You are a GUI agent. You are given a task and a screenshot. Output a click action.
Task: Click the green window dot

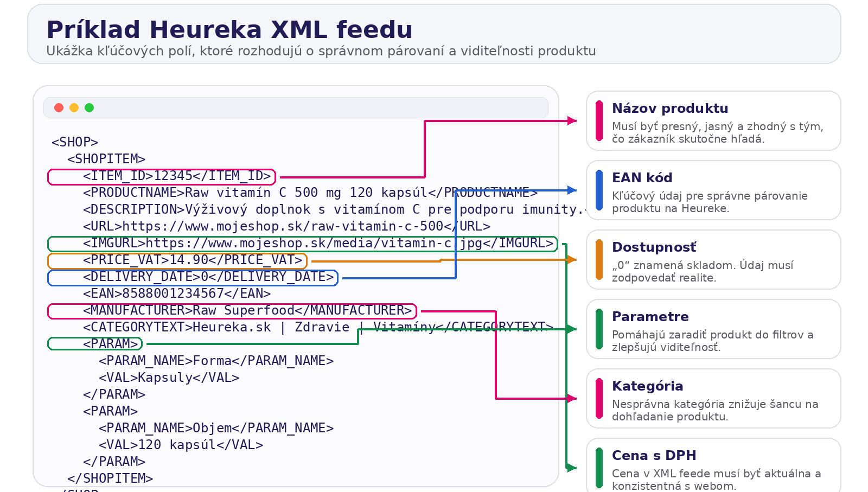pos(90,107)
